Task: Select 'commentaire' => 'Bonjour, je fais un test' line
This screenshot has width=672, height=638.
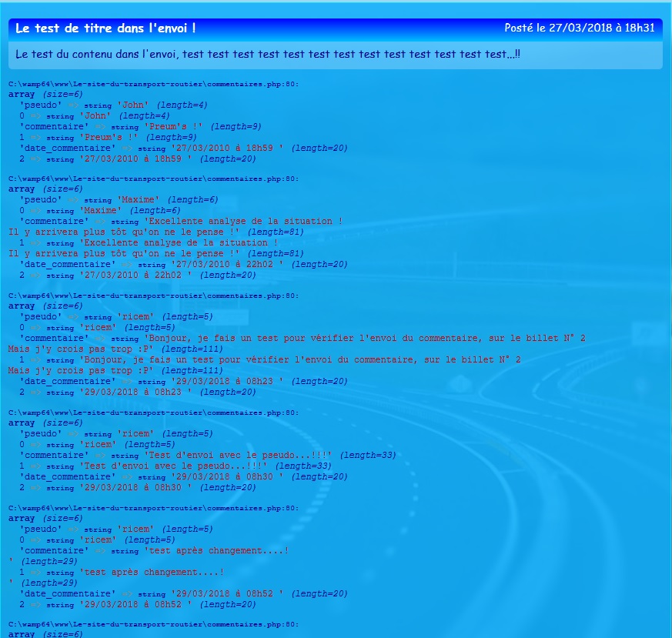Action: (x=303, y=338)
